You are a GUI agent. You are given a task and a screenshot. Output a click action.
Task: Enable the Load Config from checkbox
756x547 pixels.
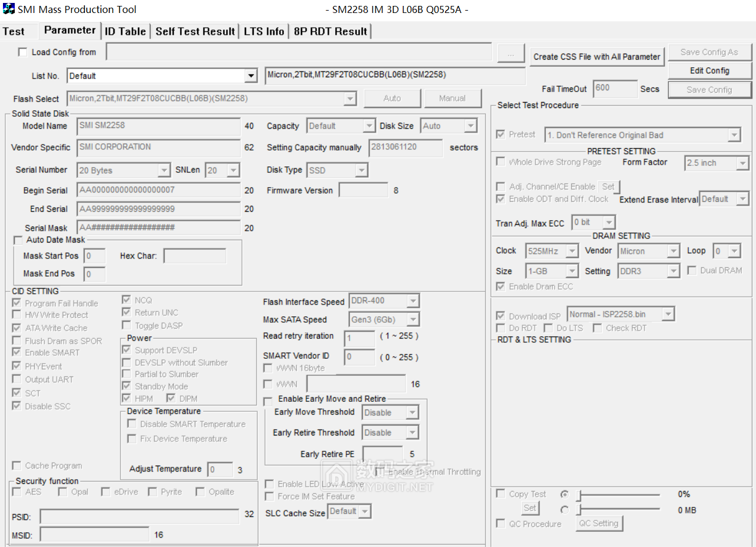click(22, 52)
